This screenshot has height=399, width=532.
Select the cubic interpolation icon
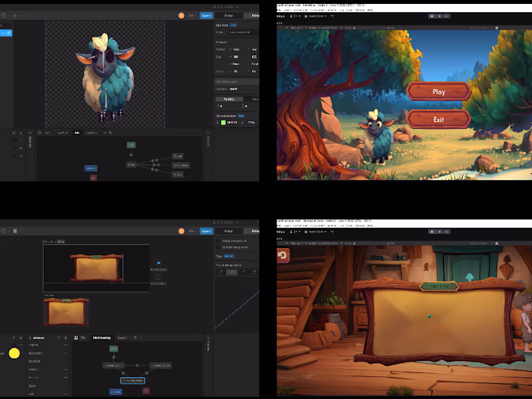click(x=243, y=272)
